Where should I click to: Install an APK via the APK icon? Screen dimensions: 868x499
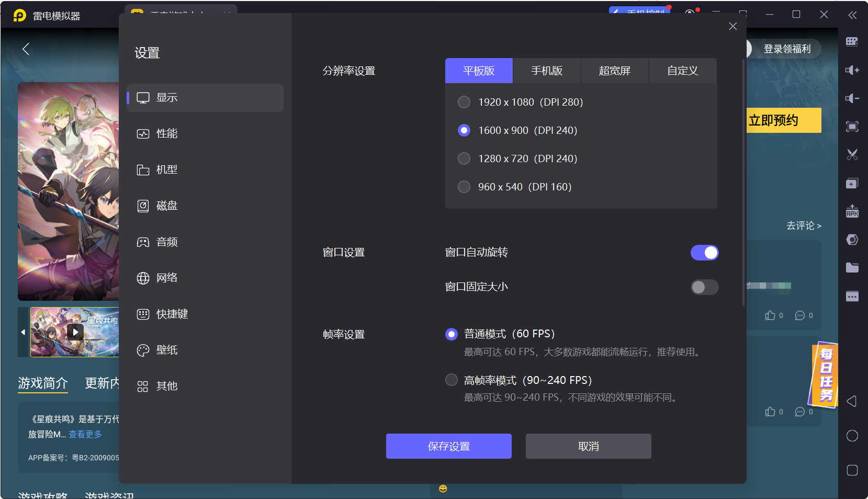(x=852, y=211)
